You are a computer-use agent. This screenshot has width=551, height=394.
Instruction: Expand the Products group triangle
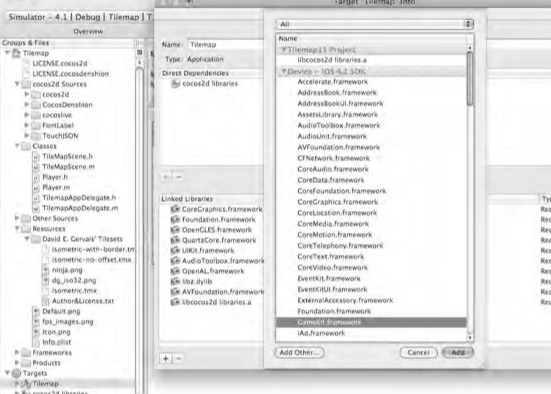point(17,363)
